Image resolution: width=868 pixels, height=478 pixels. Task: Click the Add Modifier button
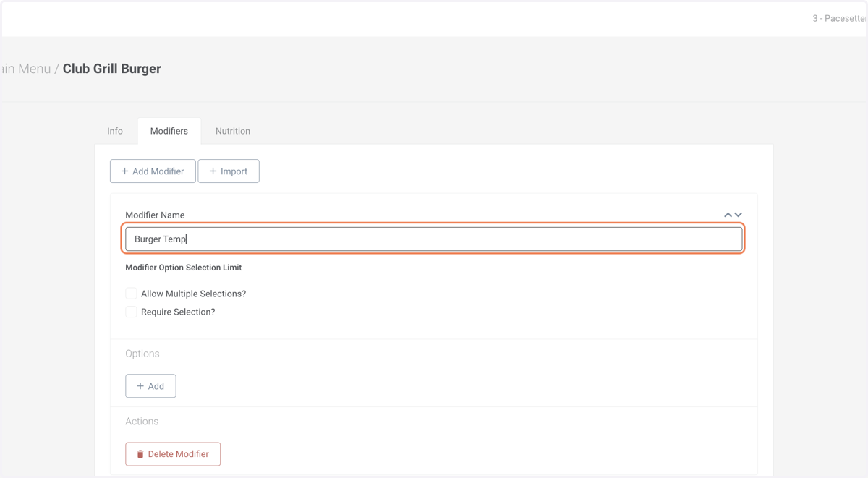click(153, 171)
